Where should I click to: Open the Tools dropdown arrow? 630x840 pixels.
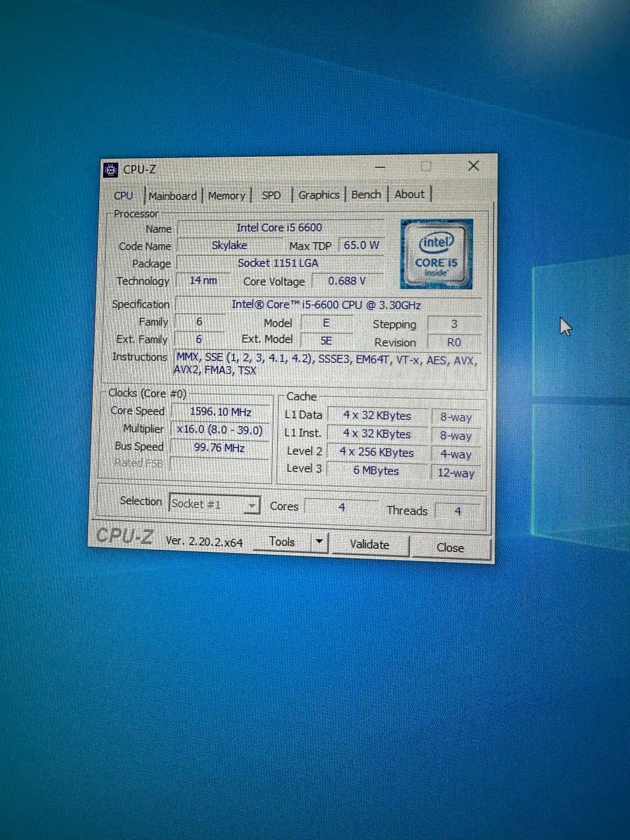(319, 543)
